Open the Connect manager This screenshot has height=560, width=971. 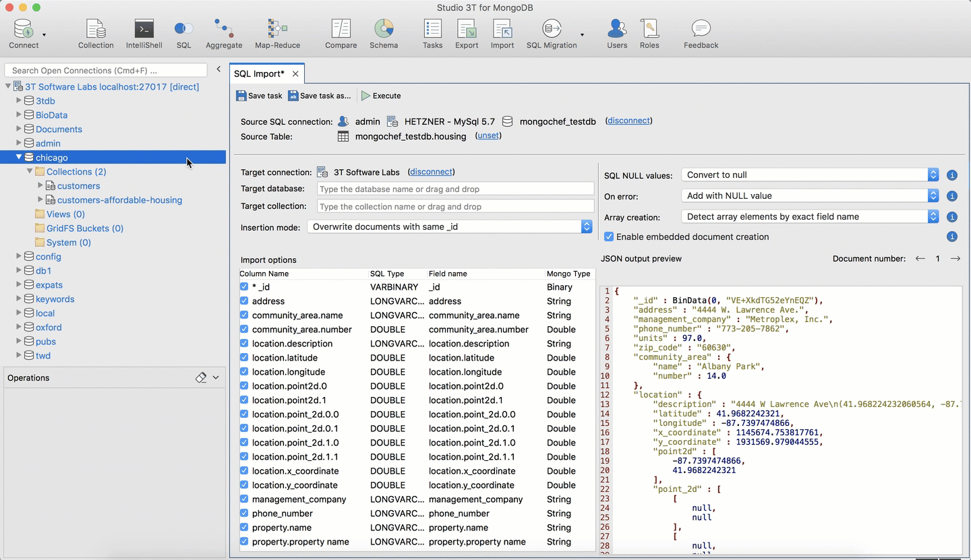pyautogui.click(x=24, y=34)
